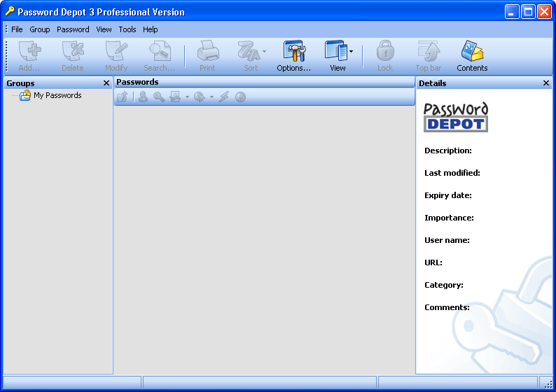Screen dimensions: 556x392
Task: Click the user figure icon in Passwords toolbar
Action: [x=144, y=97]
